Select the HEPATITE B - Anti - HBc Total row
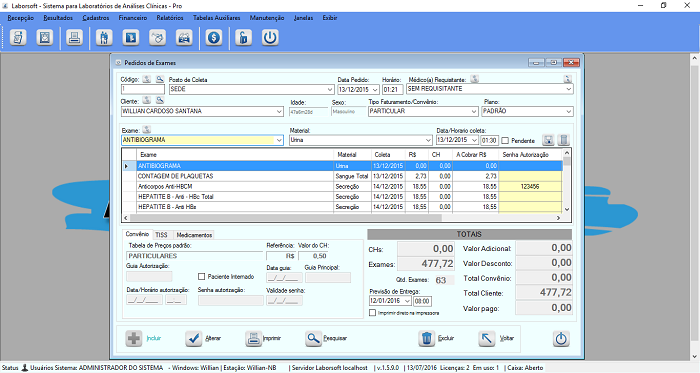Screen dimensions: 700x373 click(x=342, y=197)
